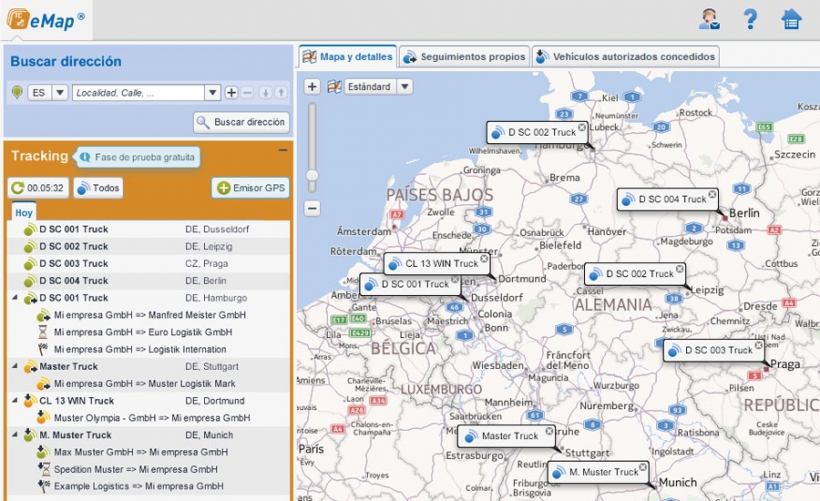
Task: Click the Todos filter button
Action: coord(98,188)
